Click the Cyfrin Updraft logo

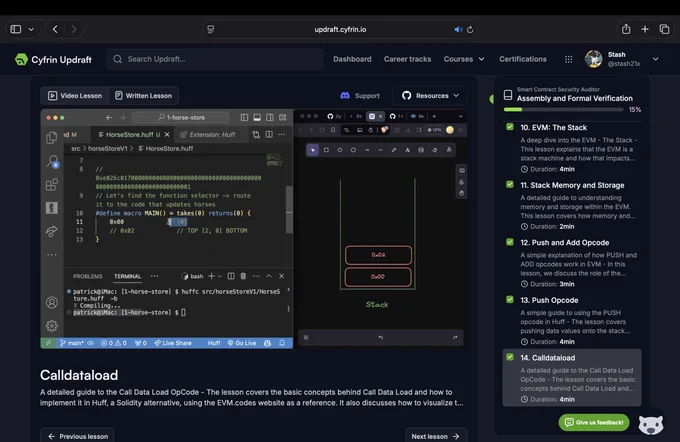point(53,59)
